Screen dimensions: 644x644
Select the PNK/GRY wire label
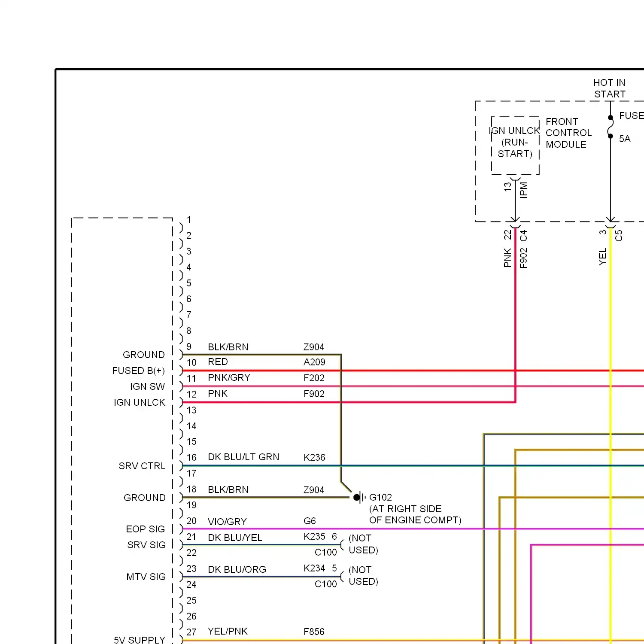[x=229, y=378]
